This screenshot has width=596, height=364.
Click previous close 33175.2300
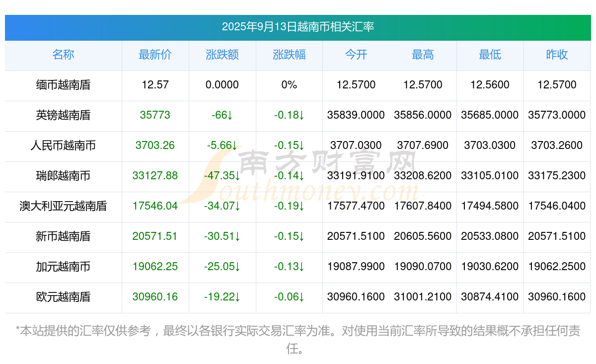coord(557,176)
